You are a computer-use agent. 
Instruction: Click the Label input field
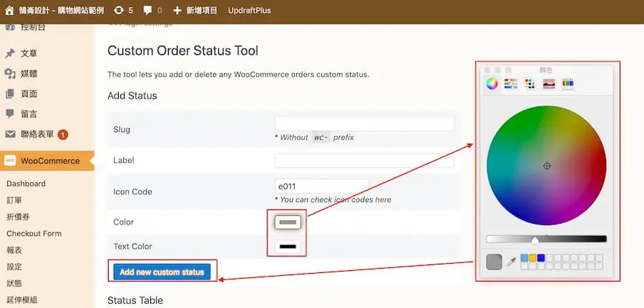tap(364, 160)
